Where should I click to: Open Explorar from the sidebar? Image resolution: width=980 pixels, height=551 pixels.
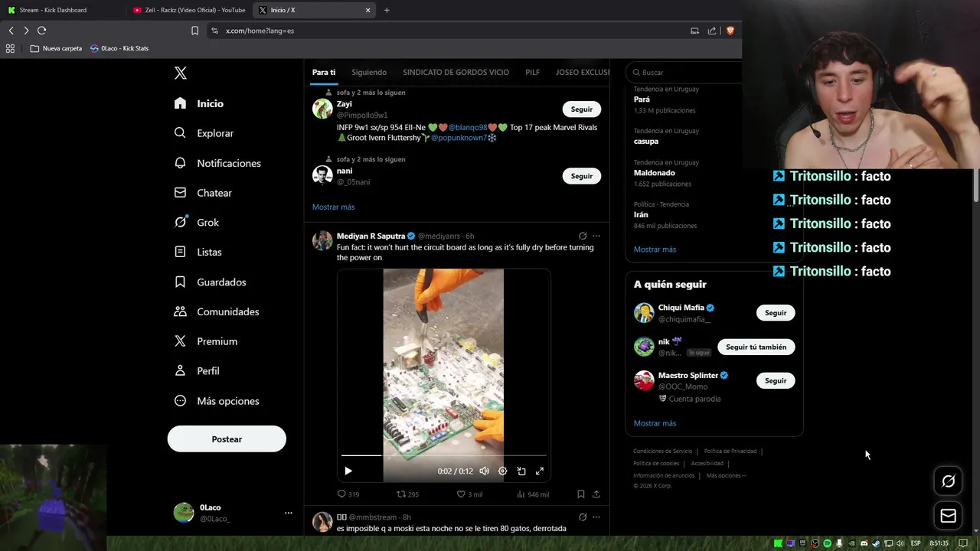204,133
